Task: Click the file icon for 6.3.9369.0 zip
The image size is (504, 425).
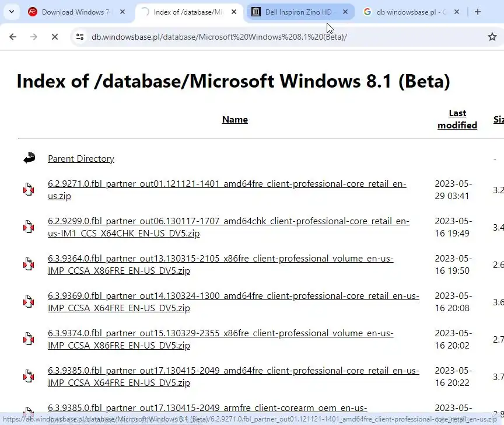Action: tap(29, 301)
